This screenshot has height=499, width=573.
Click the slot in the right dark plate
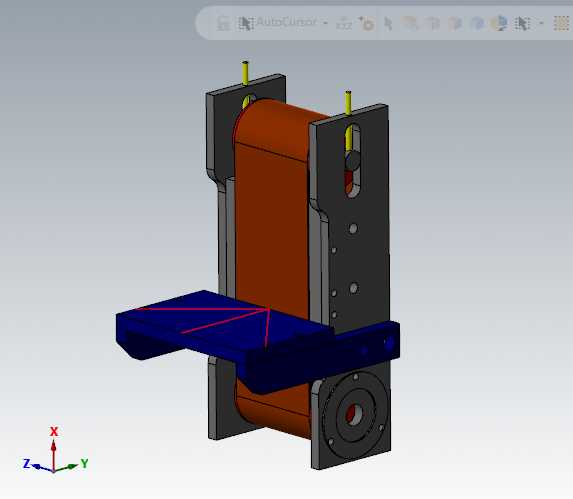pos(352,161)
